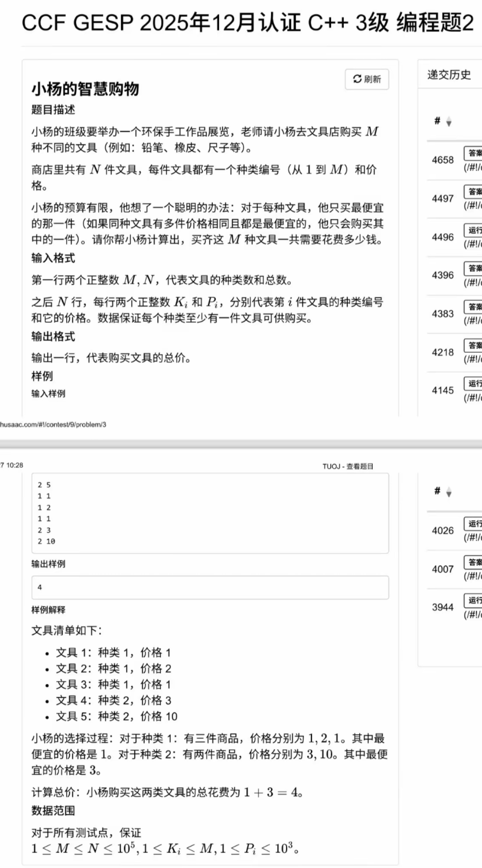Click inside the 输入样例 sample input box
The image size is (482, 868).
[x=210, y=513]
